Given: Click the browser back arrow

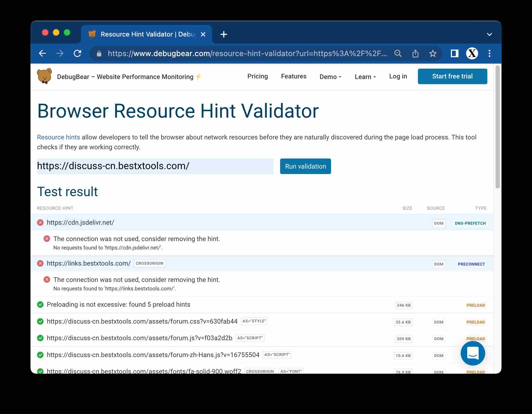Looking at the screenshot, I should pyautogui.click(x=42, y=53).
